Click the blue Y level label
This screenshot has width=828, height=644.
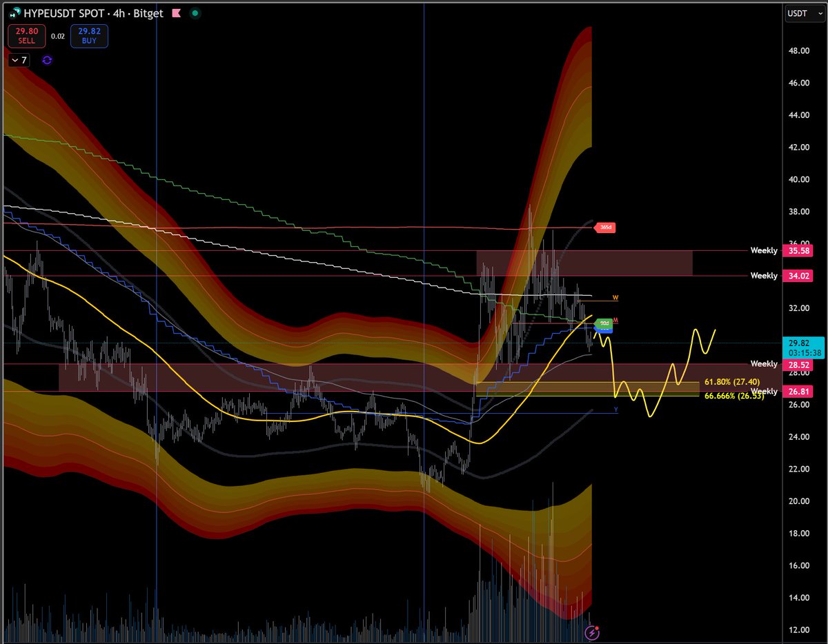tap(615, 410)
